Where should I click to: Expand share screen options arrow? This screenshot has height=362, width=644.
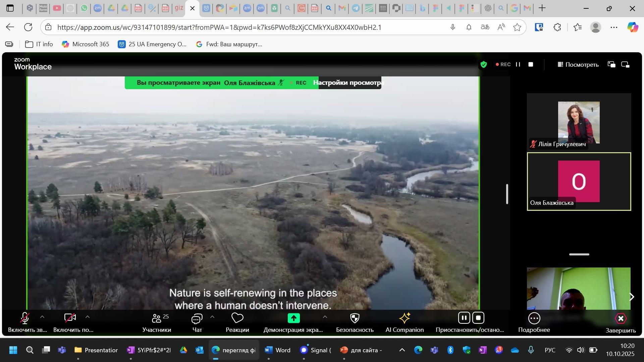coord(325,317)
